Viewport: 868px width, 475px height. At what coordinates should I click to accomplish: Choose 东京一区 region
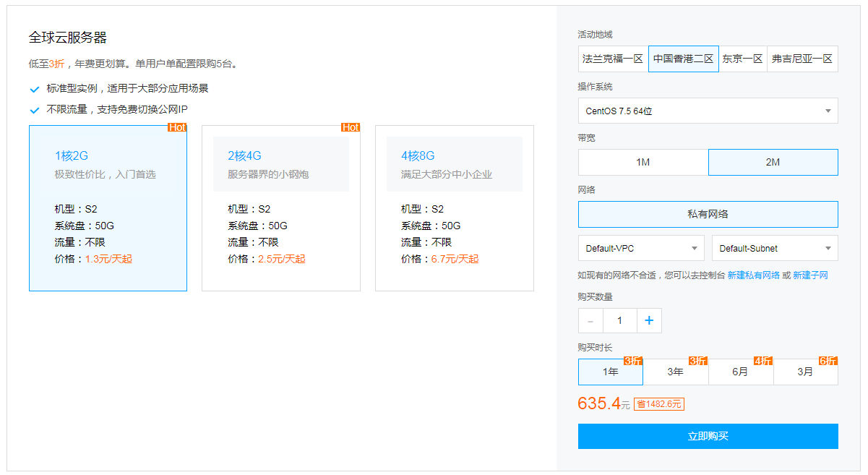click(742, 59)
